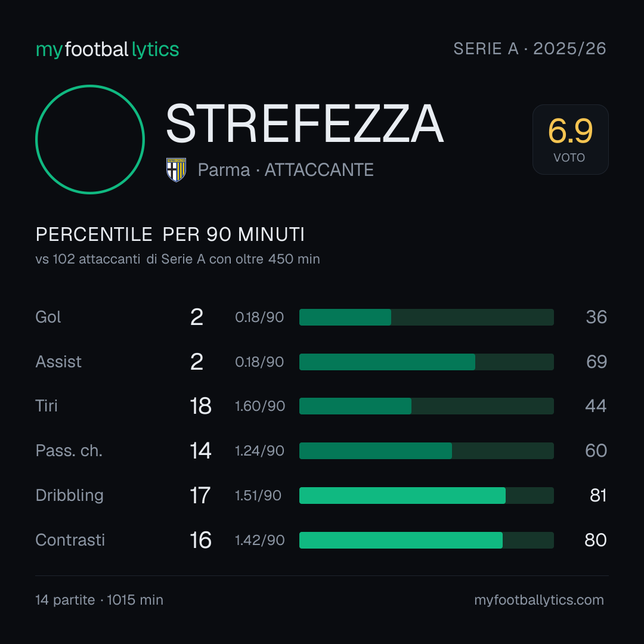Click the empty green player photo circle
Screen dimensions: 644x644
[90, 140]
